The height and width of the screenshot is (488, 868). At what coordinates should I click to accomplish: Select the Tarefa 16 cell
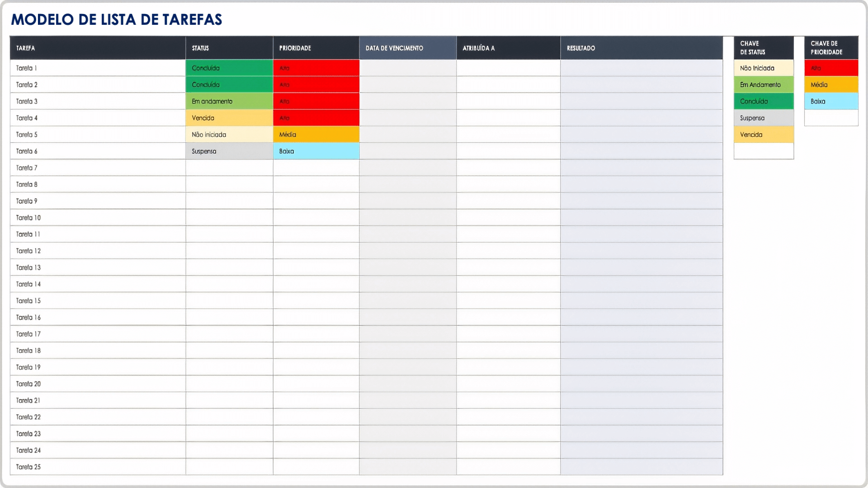[x=98, y=317]
